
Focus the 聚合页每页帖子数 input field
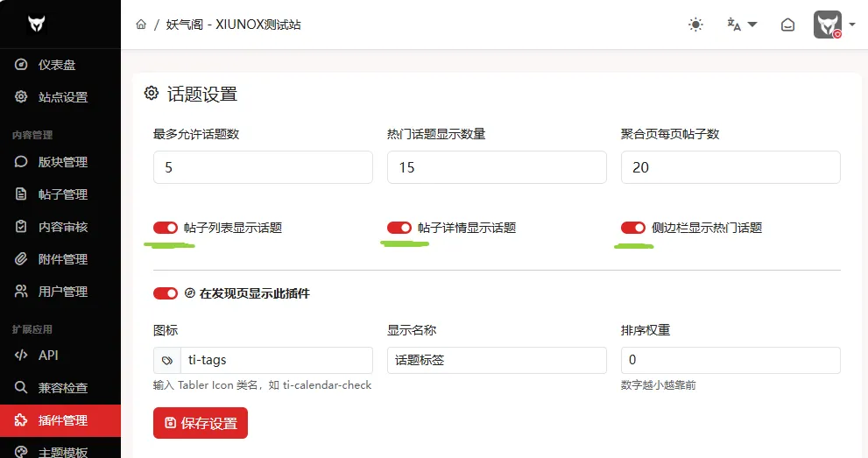point(730,167)
